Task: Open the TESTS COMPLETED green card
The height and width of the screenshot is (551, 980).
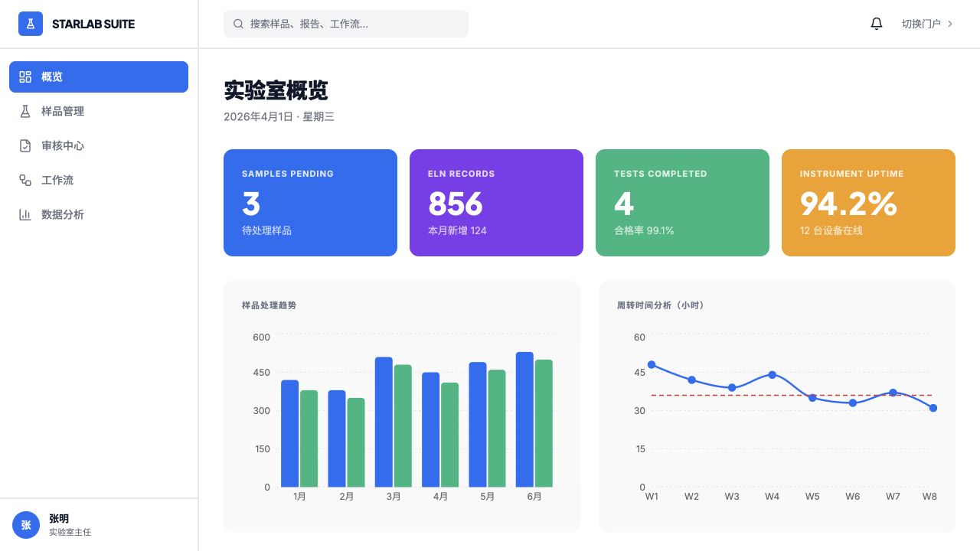Action: pos(682,203)
